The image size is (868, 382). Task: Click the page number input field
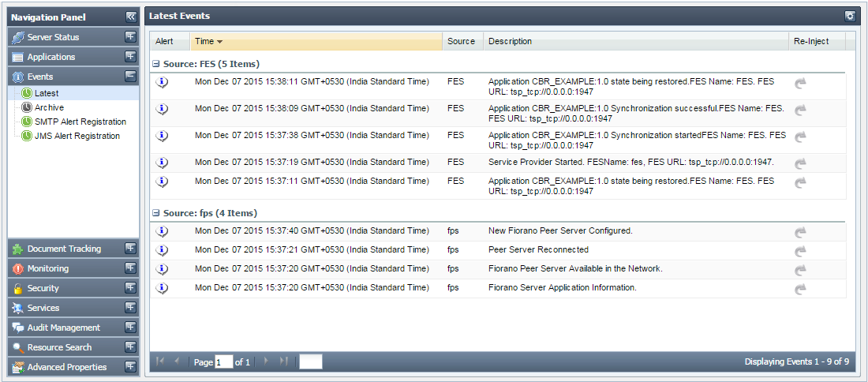click(x=223, y=361)
